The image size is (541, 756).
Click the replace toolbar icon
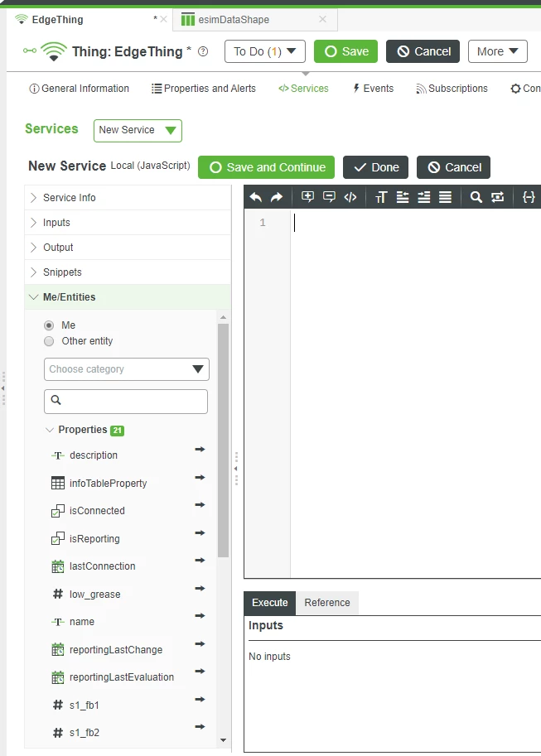498,197
